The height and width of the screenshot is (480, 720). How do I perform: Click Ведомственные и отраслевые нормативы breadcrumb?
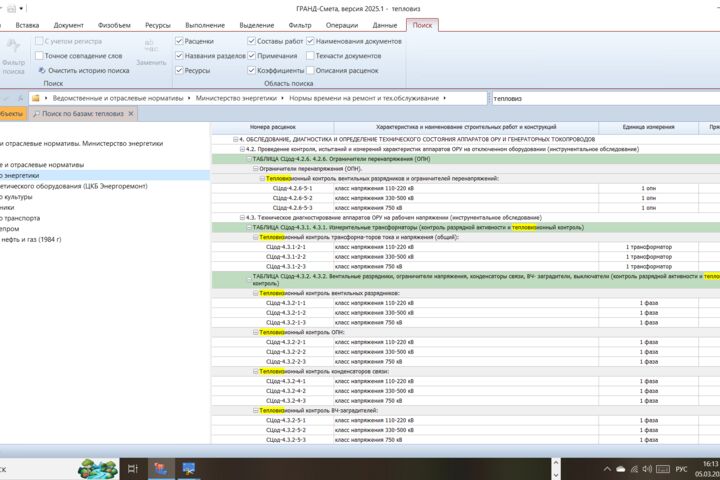(x=118, y=98)
